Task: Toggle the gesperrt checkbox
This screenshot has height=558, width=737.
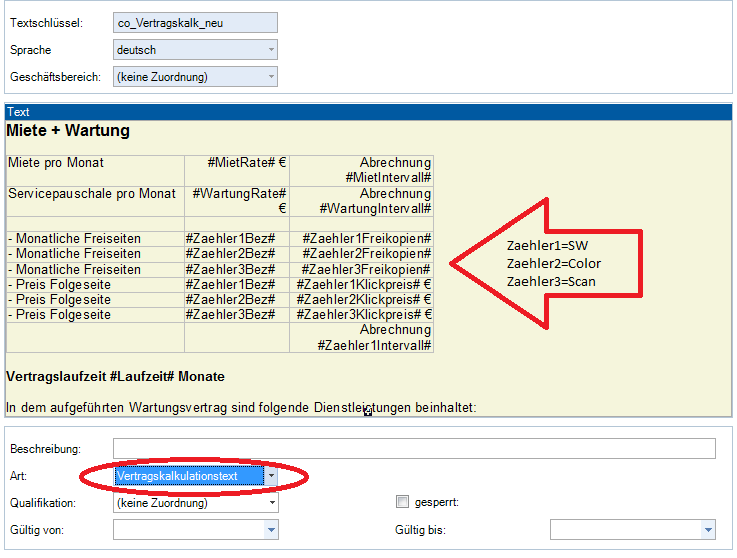Action: point(403,502)
